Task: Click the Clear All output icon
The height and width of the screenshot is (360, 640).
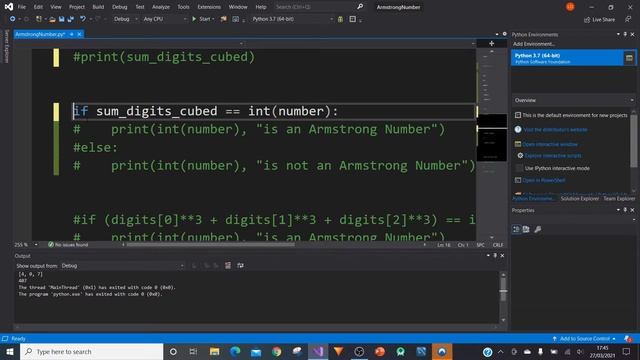Action: (228, 266)
